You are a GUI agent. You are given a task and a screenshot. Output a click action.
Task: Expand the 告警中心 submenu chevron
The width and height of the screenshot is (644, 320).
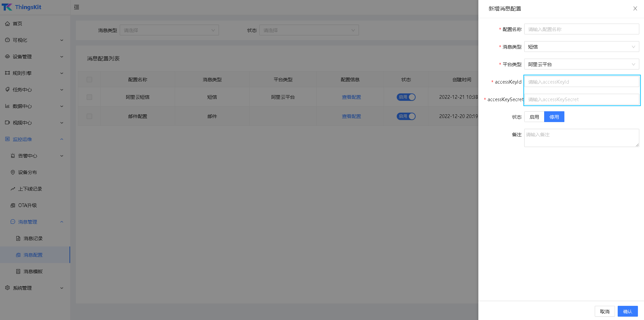point(62,156)
